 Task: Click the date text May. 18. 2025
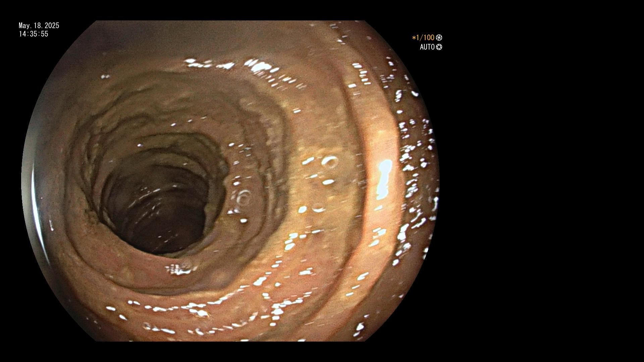coord(39,25)
